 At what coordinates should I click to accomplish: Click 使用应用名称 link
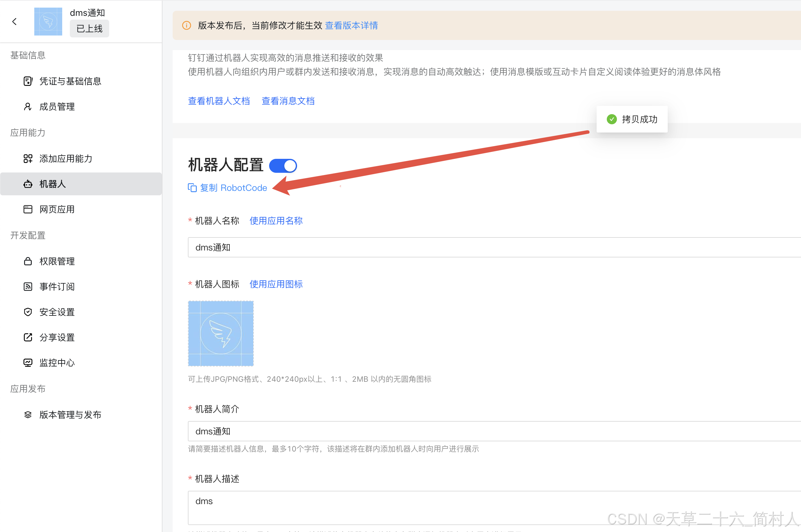[276, 221]
